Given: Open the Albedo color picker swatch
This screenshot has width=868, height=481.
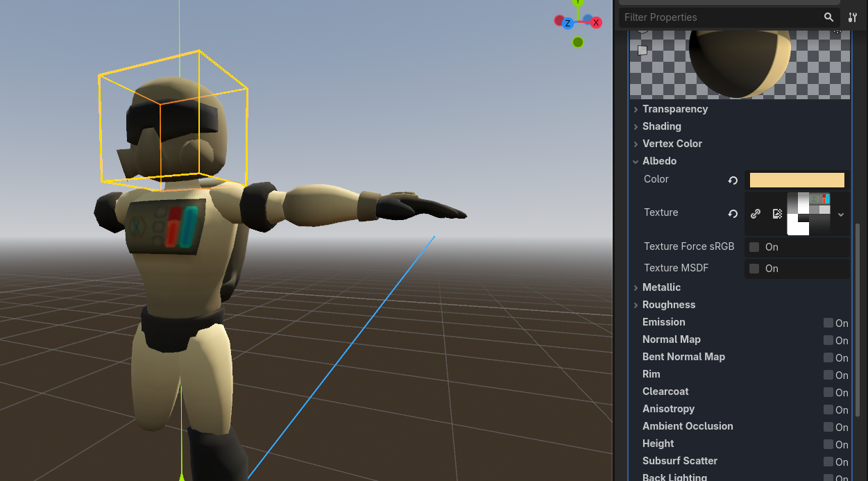Looking at the screenshot, I should [x=797, y=180].
